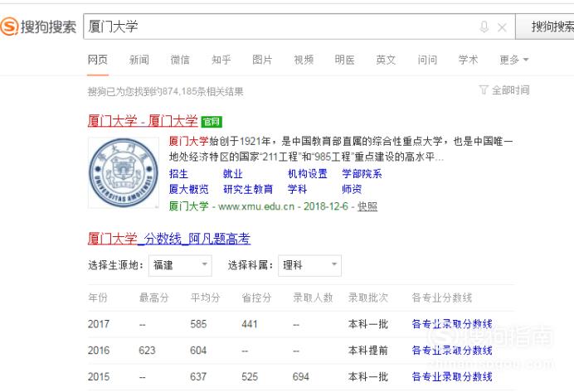
Task: Open the 福建 source region dropdown
Action: [x=180, y=265]
